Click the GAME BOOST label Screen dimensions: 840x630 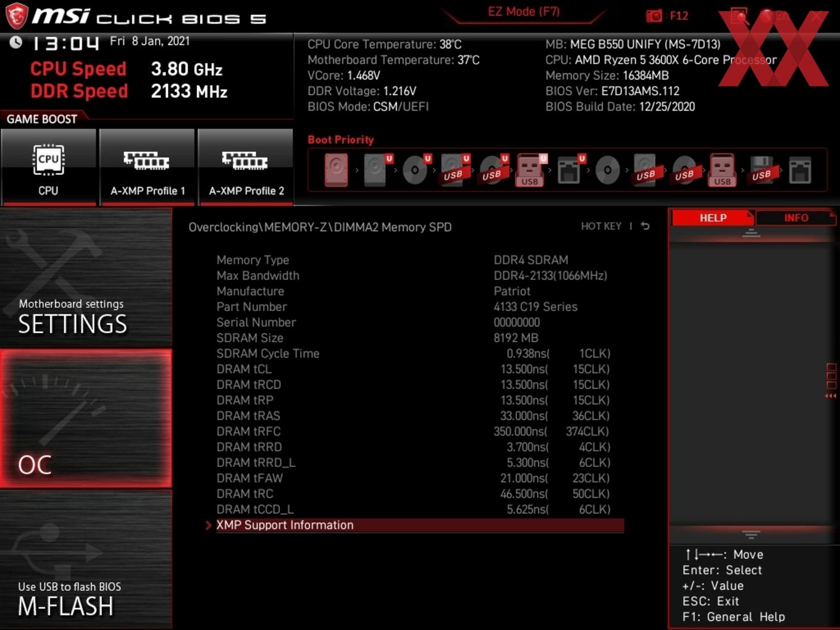tap(42, 119)
